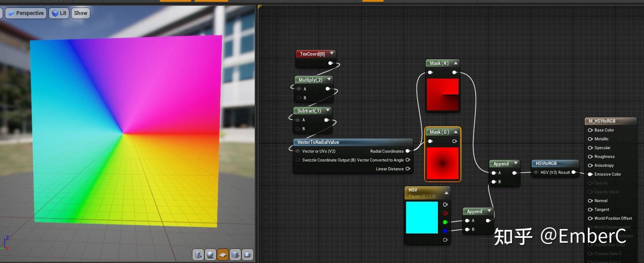Select the cube preview mesh icon

235,255
